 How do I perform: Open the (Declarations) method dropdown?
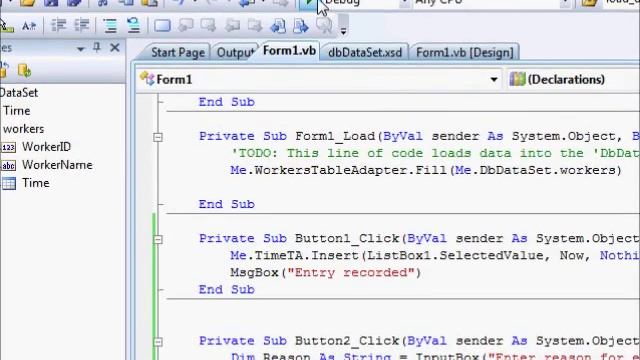573,80
